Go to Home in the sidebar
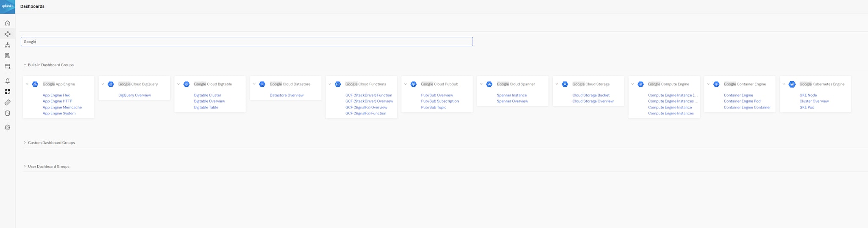The width and height of the screenshot is (868, 228). pos(7,23)
